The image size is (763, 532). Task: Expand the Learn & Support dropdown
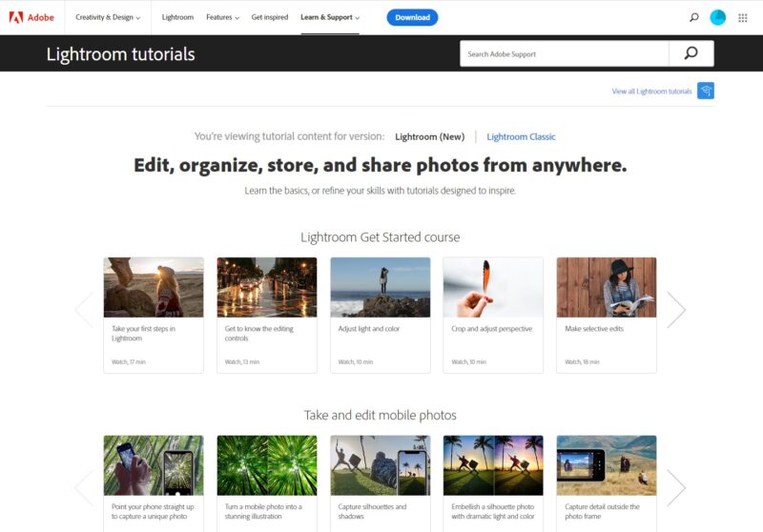pos(330,17)
